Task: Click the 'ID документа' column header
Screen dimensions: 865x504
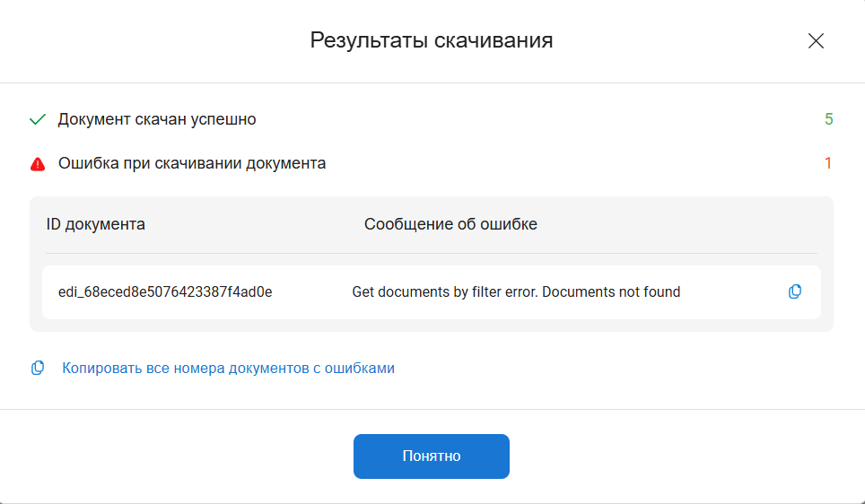Action: tap(96, 224)
